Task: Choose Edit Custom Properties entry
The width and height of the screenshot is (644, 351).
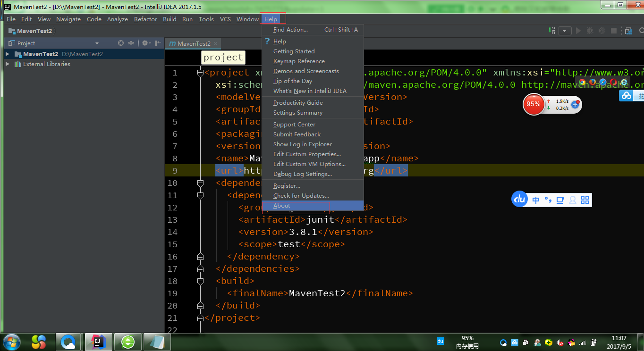Action: pos(313,154)
